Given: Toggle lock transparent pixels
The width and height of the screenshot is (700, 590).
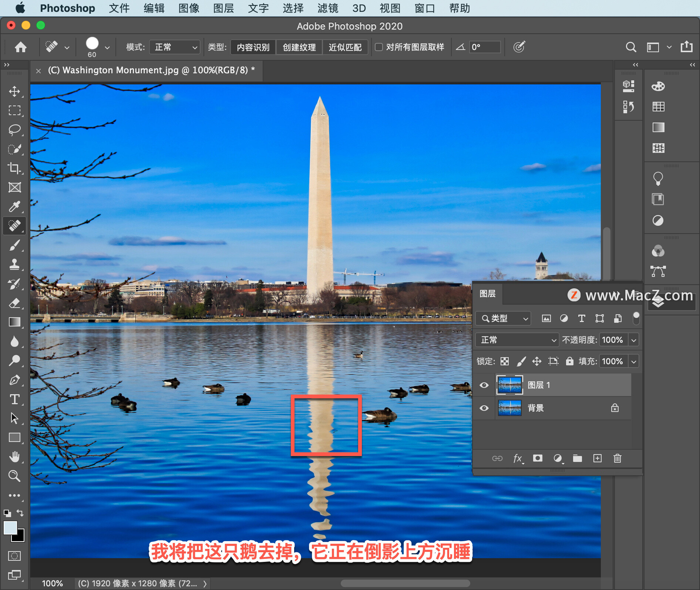Looking at the screenshot, I should click(x=505, y=361).
